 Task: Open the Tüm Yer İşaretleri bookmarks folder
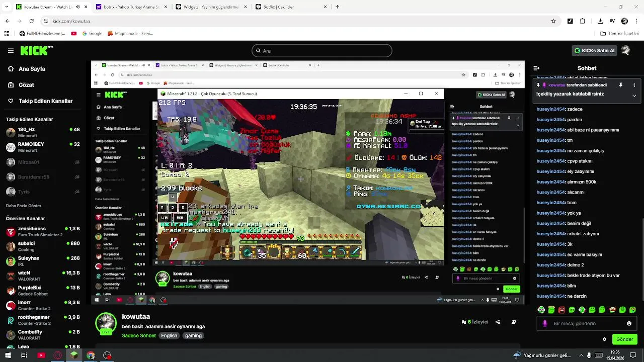(620, 34)
